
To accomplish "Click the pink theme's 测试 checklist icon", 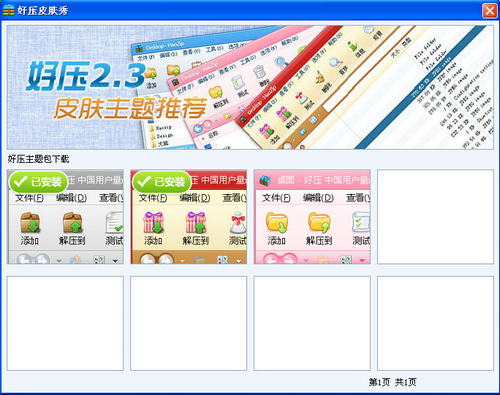I will coord(361,223).
